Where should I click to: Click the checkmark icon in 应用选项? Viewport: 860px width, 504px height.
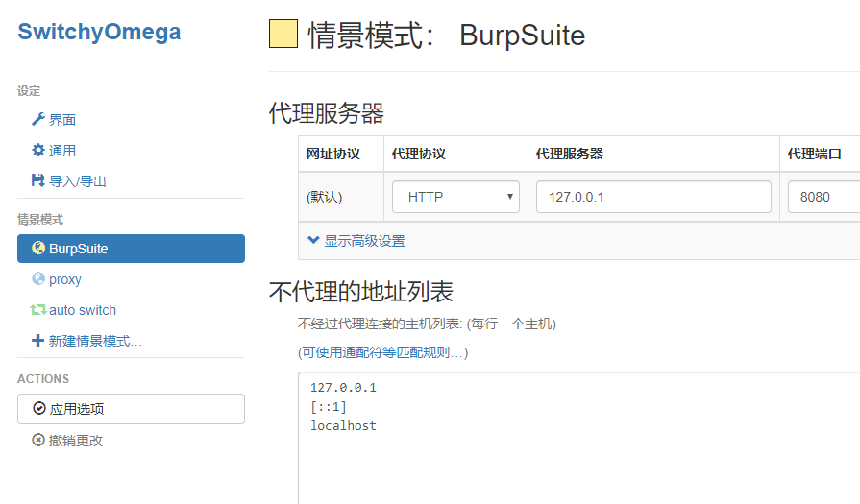click(x=39, y=408)
